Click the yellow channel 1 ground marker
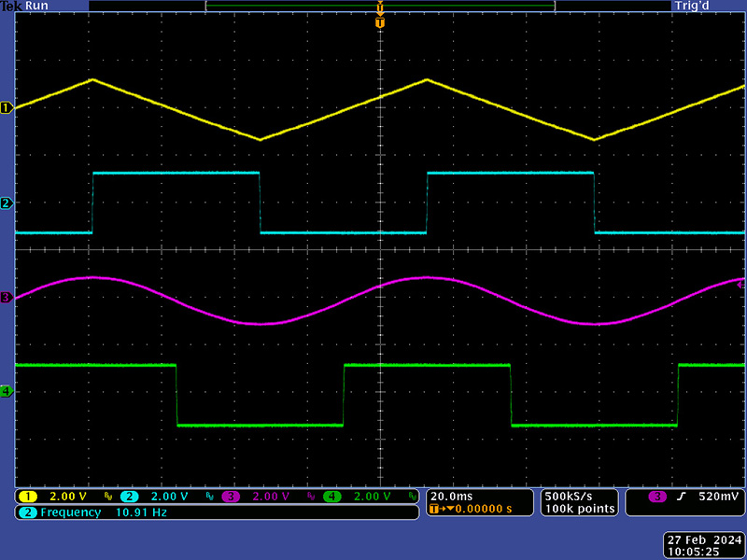This screenshot has width=747, height=560. tap(6, 108)
